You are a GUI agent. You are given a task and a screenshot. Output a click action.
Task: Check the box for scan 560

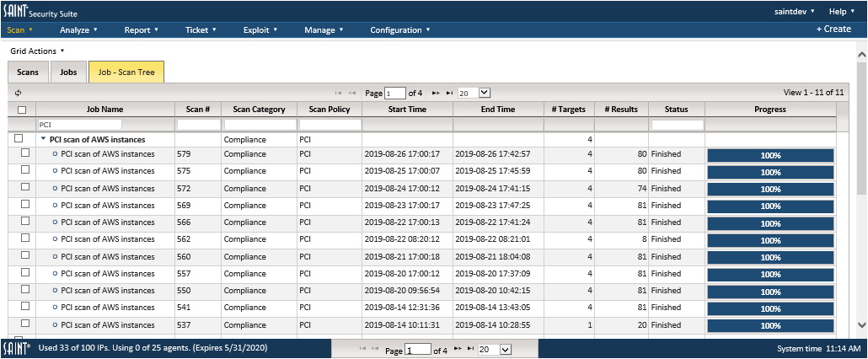tap(25, 255)
